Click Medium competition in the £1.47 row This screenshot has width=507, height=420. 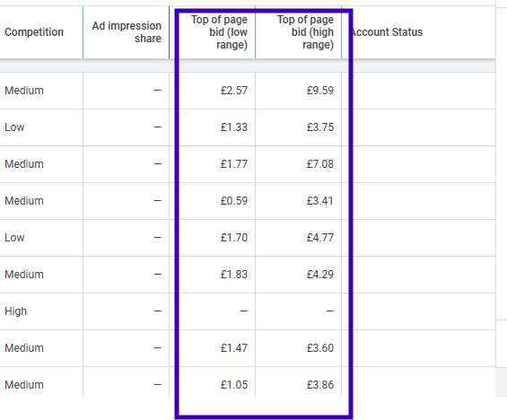click(x=24, y=348)
